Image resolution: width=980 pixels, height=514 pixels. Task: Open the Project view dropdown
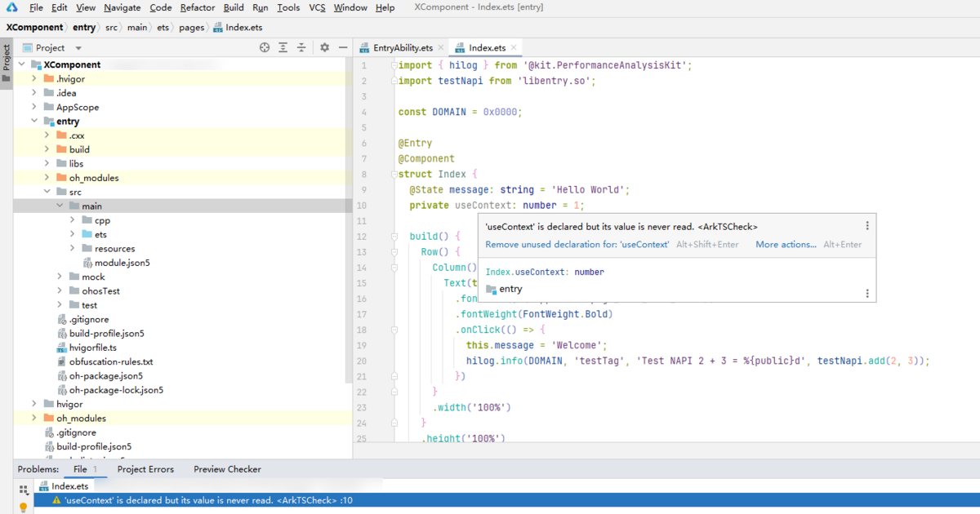(78, 48)
